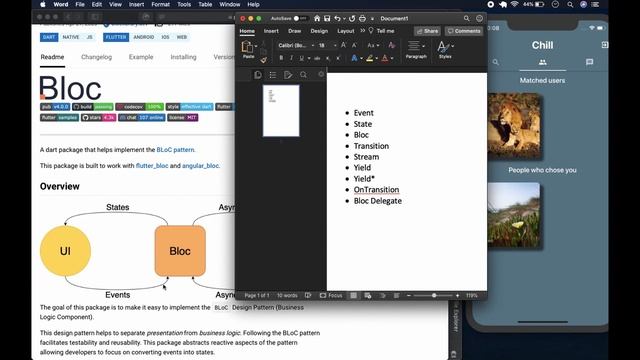Open the Underline style dropdown arrow

click(x=309, y=58)
